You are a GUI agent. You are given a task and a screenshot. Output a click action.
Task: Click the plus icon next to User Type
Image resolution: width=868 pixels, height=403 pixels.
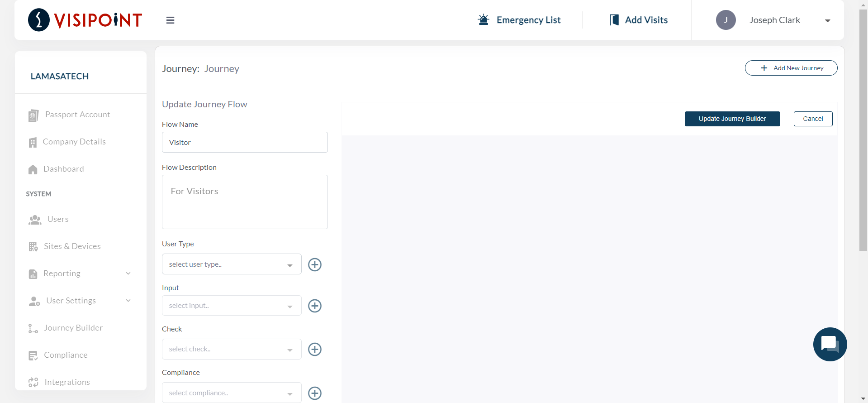click(x=315, y=264)
